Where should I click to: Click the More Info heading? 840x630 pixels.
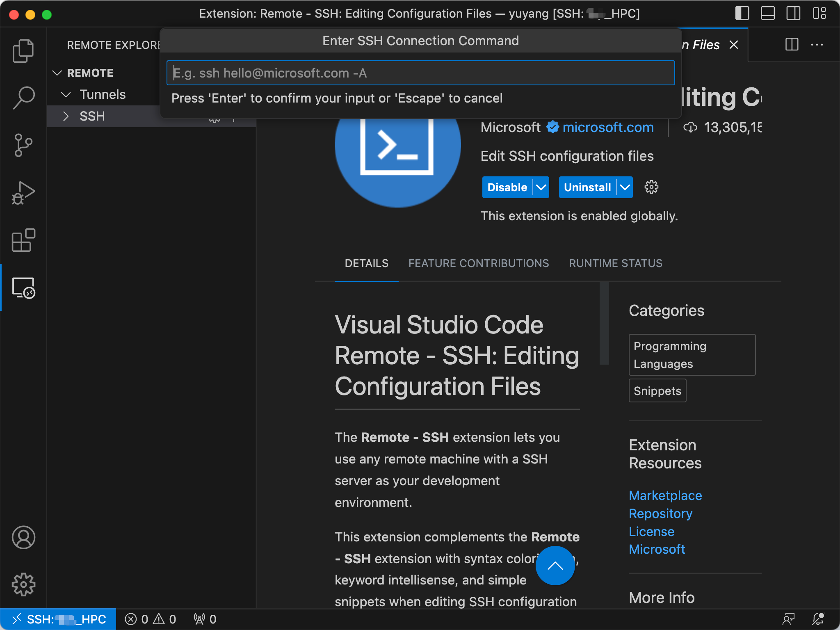pyautogui.click(x=662, y=598)
